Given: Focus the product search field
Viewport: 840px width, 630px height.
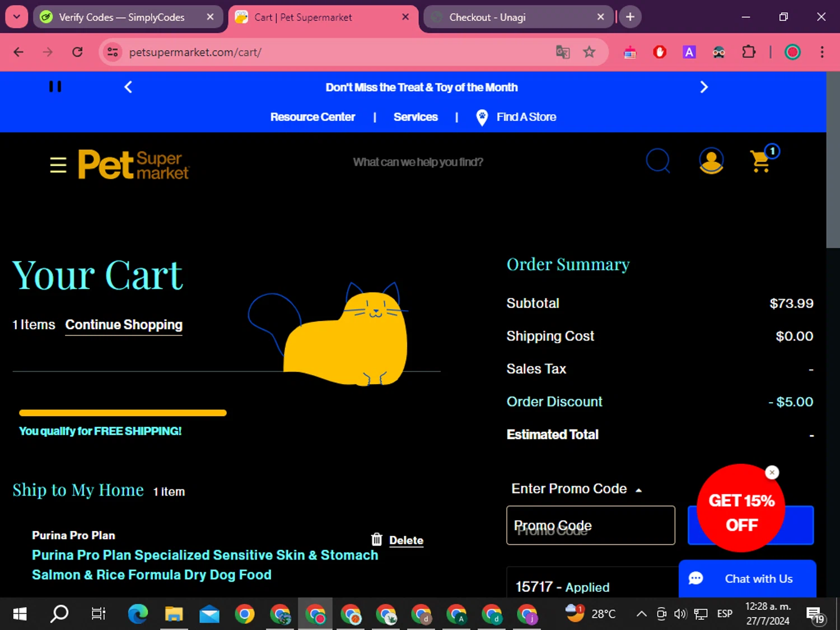Looking at the screenshot, I should pyautogui.click(x=418, y=162).
